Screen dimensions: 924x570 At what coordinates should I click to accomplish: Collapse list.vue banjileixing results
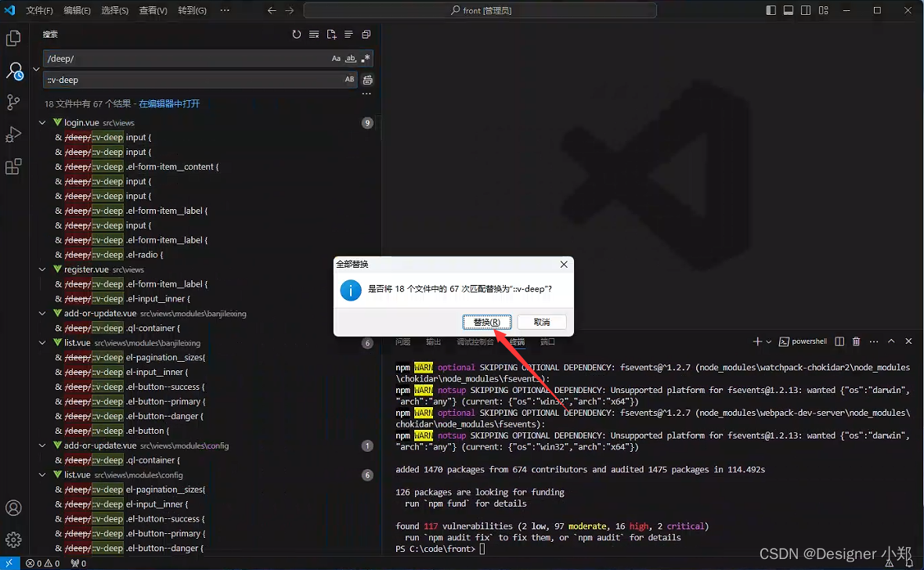[x=42, y=342]
